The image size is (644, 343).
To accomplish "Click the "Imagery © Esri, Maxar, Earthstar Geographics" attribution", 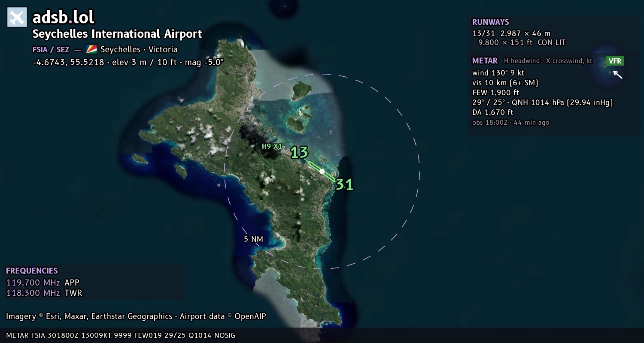I will tap(89, 316).
